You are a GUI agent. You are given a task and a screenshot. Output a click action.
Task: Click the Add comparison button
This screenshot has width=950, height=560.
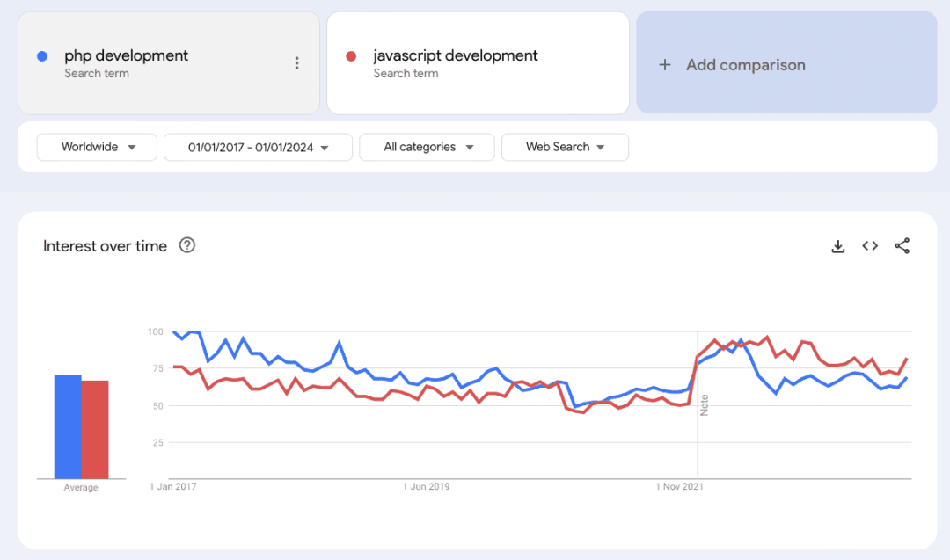786,63
